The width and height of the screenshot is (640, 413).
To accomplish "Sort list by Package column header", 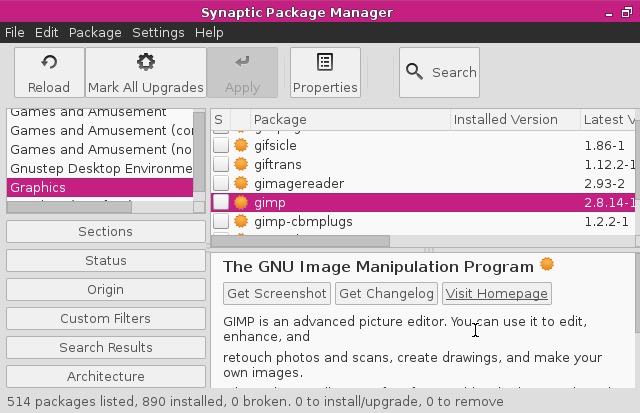I will click(x=280, y=120).
